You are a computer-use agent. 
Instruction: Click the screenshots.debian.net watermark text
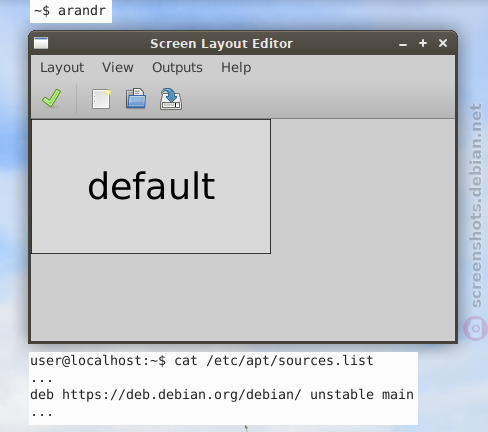click(476, 205)
